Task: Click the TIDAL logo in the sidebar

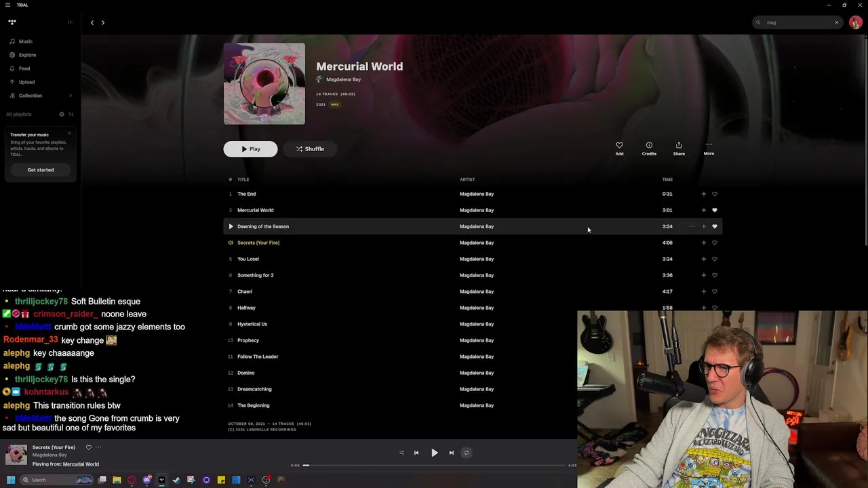Action: pyautogui.click(x=12, y=22)
